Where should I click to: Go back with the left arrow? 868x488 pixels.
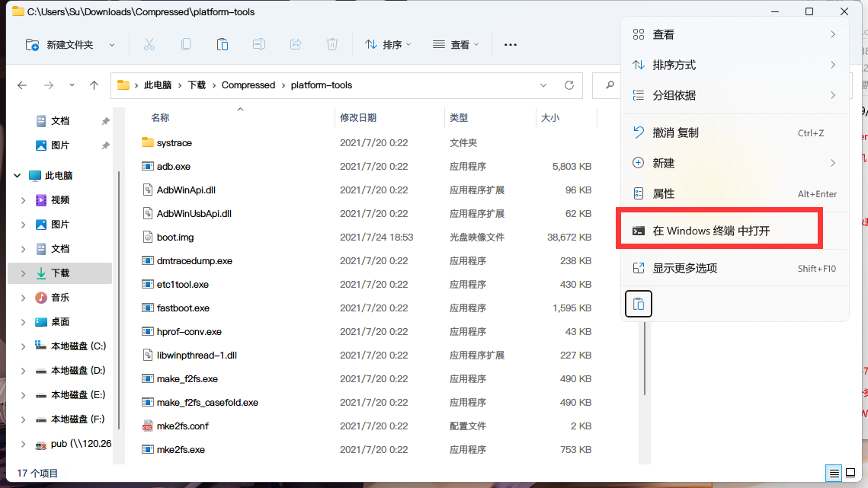click(x=22, y=85)
